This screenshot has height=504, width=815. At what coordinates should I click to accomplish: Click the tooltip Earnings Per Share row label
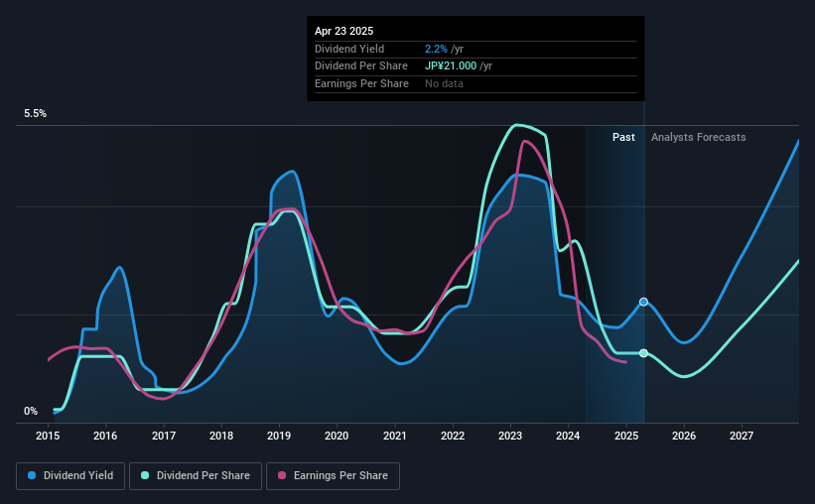(361, 83)
